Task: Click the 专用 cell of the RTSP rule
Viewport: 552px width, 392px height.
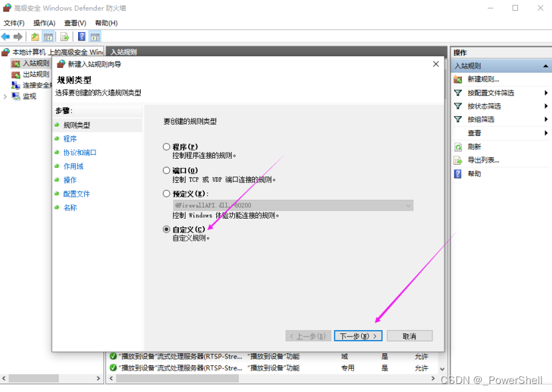Action: (348, 368)
